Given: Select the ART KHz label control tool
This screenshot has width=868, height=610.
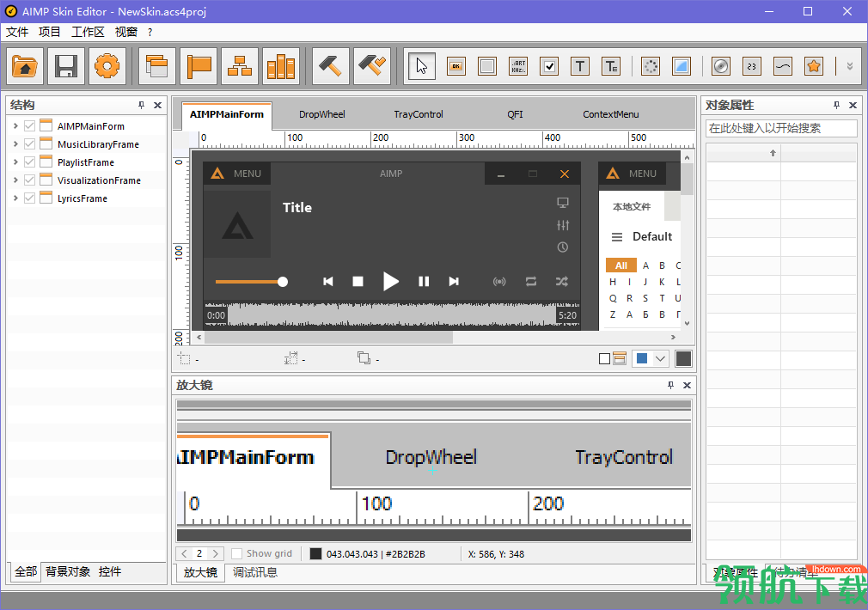Looking at the screenshot, I should (518, 67).
